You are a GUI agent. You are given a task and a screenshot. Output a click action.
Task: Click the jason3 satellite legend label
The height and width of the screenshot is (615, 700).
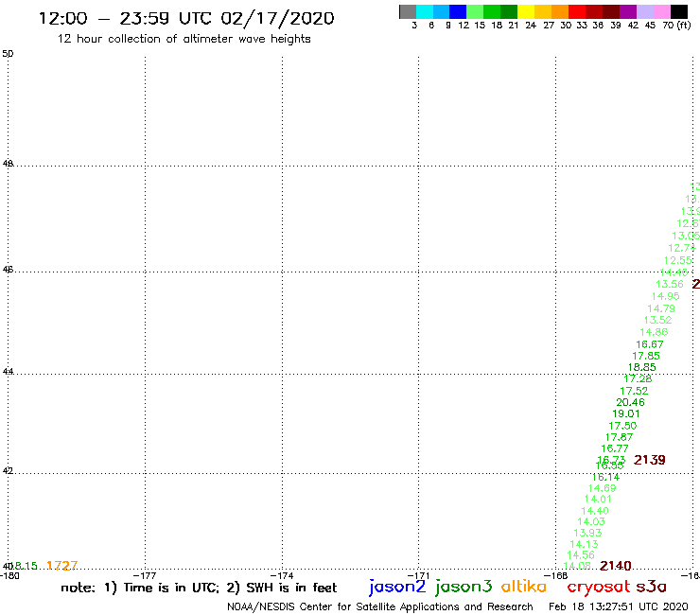pos(464,587)
